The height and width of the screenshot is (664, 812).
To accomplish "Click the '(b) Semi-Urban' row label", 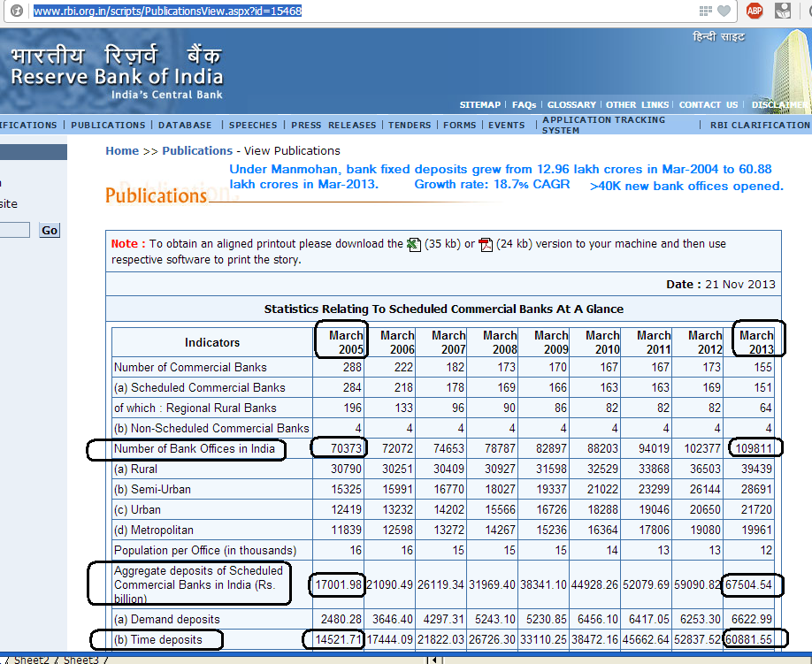I will pos(152,489).
